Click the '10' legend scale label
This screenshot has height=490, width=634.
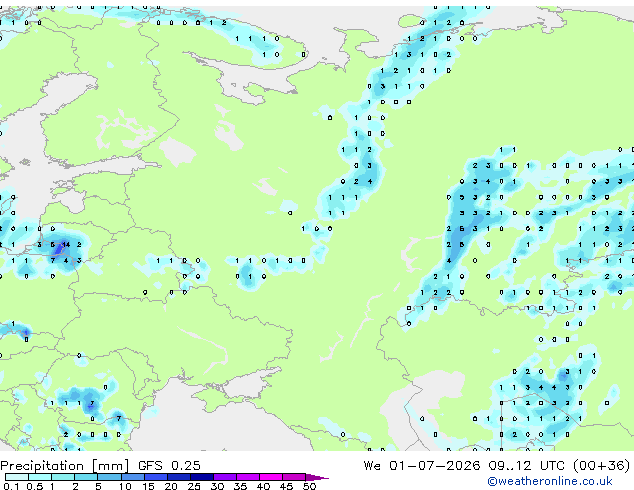click(125, 486)
